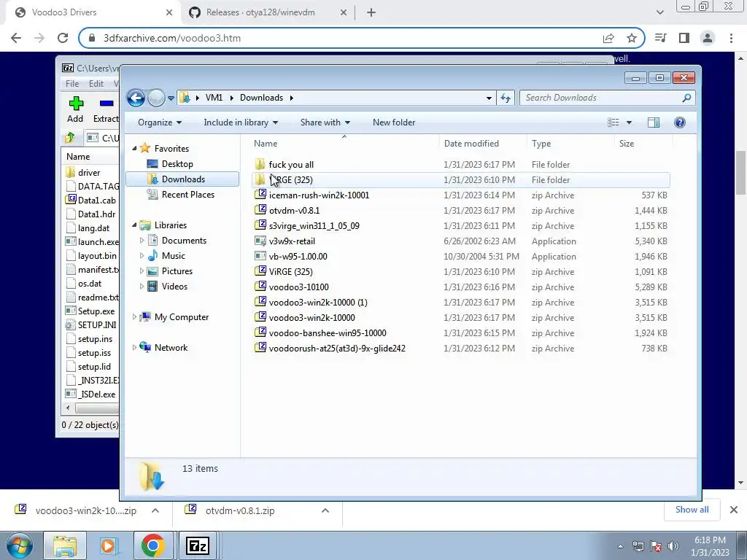Expand the My Computer node
The image size is (747, 560).
(134, 317)
